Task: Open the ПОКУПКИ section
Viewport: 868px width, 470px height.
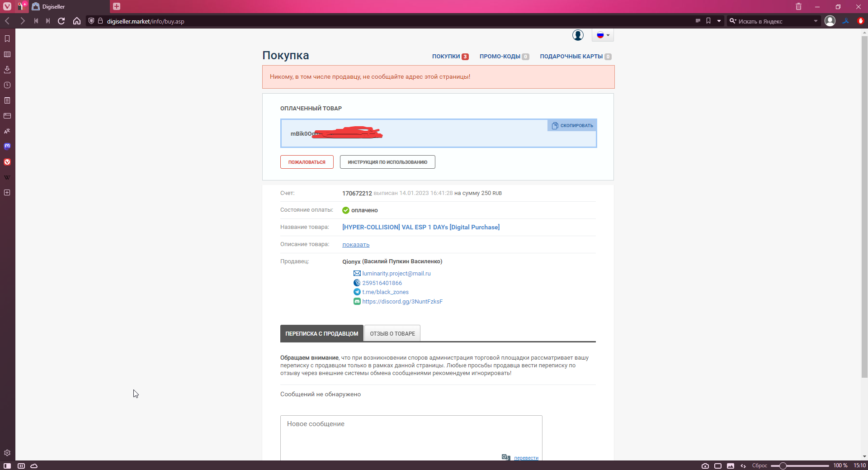Action: tap(450, 57)
